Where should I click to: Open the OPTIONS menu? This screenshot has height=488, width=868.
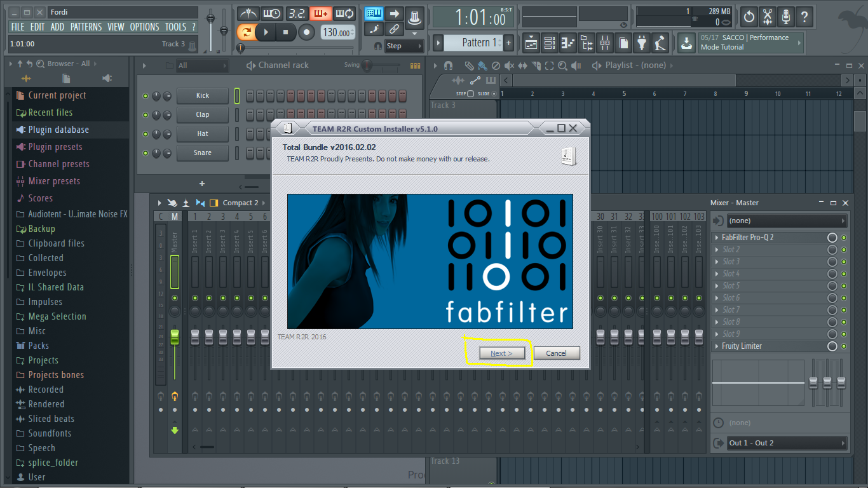(145, 27)
